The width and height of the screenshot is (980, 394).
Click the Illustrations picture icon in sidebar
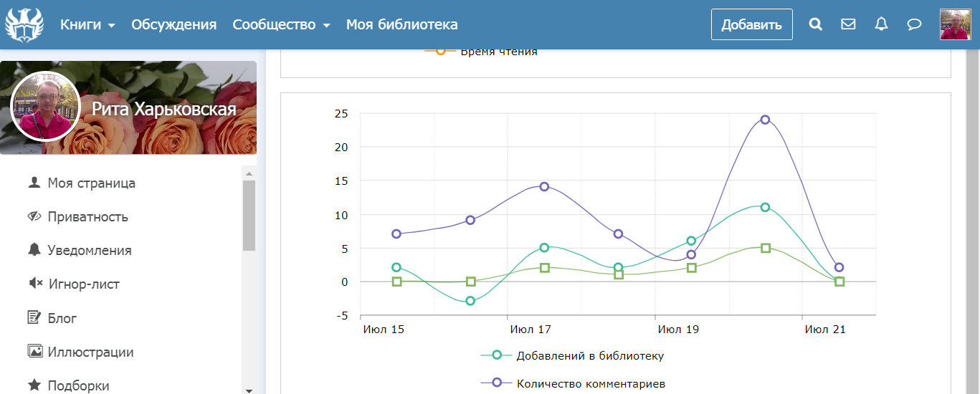click(34, 351)
